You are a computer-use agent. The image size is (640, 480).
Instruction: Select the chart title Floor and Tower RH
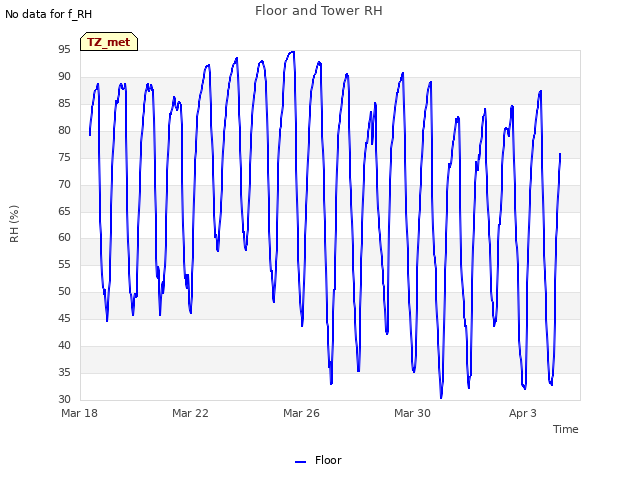pos(319,11)
